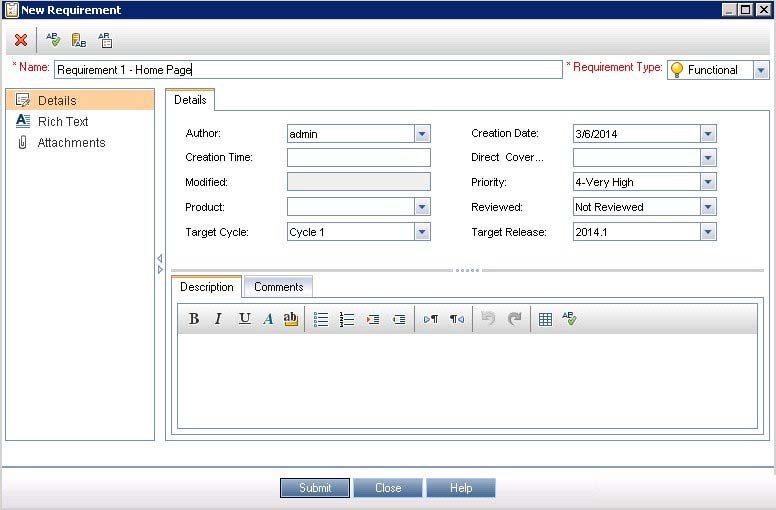Open the thesaurus icon in top toolbar
Image resolution: width=776 pixels, height=510 pixels.
click(79, 41)
